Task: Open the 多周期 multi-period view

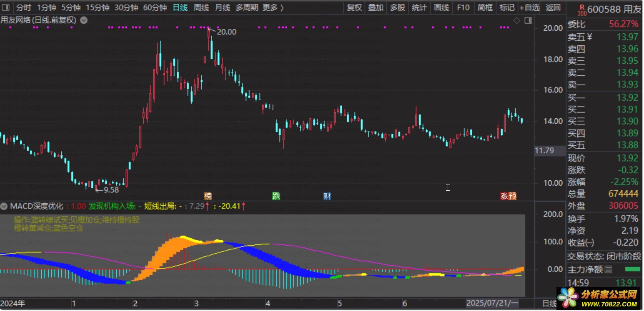Action: coord(247,7)
